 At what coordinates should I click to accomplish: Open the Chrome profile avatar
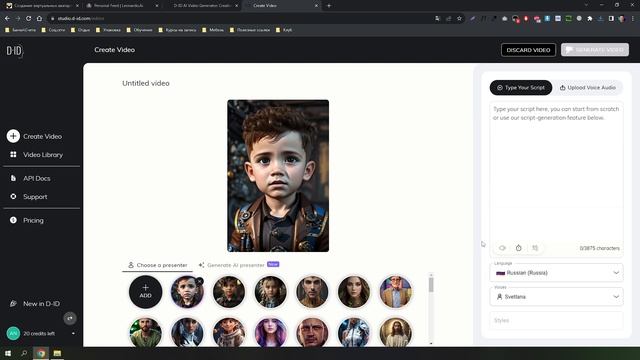point(622,18)
